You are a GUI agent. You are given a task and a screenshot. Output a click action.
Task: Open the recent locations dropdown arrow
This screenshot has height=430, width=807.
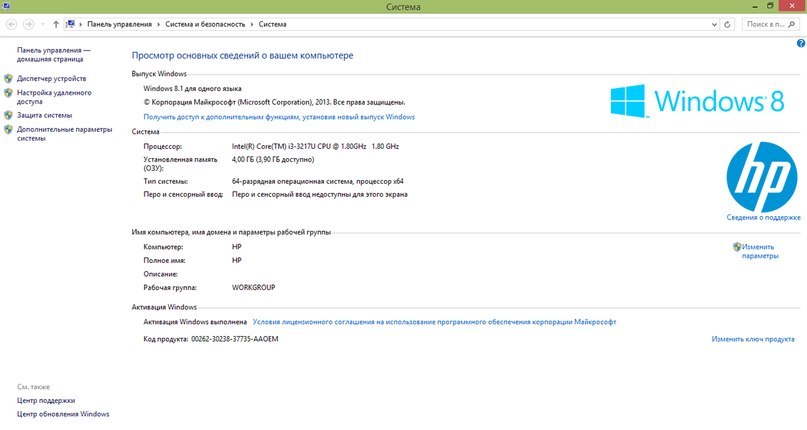[x=42, y=24]
